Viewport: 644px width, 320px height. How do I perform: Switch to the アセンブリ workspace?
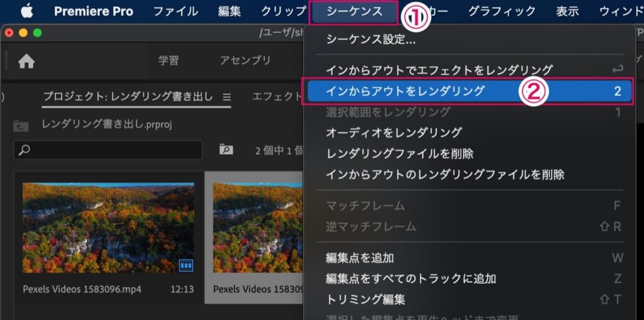[245, 60]
